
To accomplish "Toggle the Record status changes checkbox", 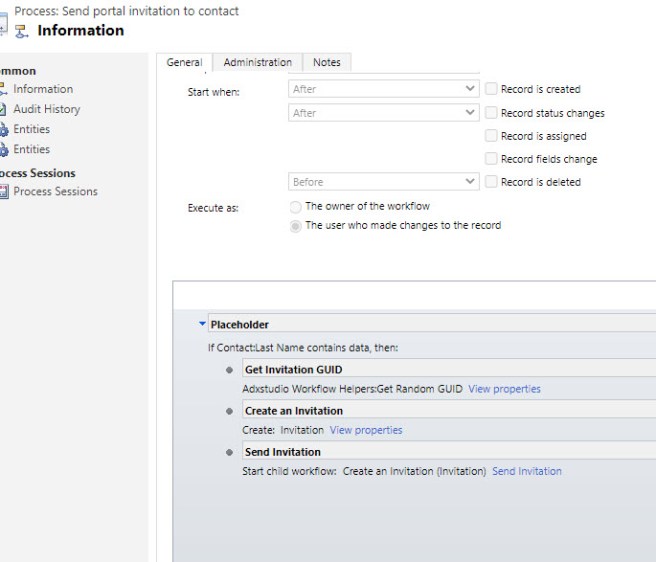I will click(x=491, y=113).
